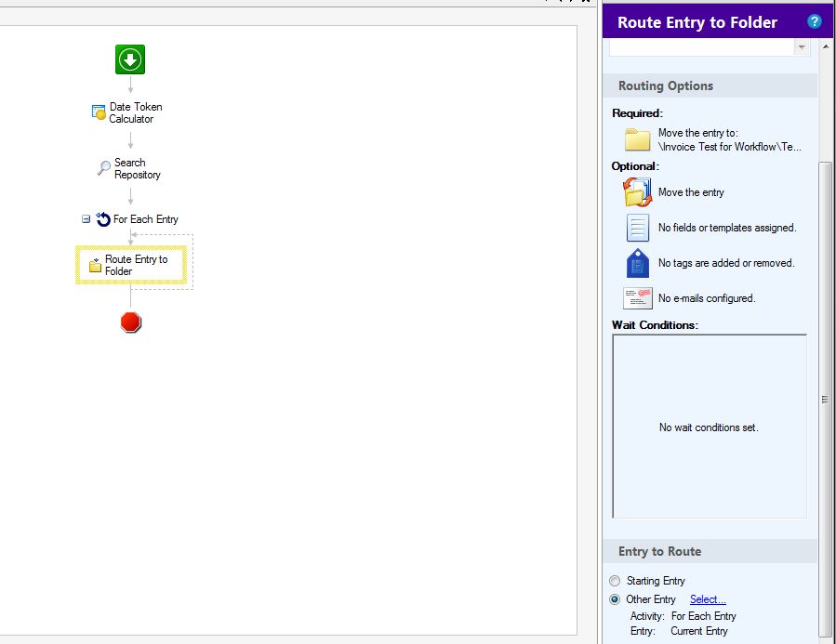
Task: Click the destination folder icon under Required
Action: (637, 139)
